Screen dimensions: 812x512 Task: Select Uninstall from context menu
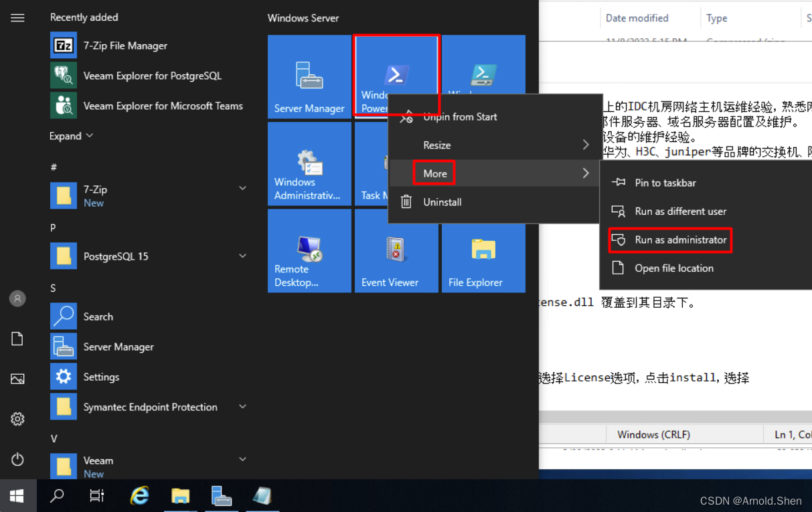[x=493, y=201]
